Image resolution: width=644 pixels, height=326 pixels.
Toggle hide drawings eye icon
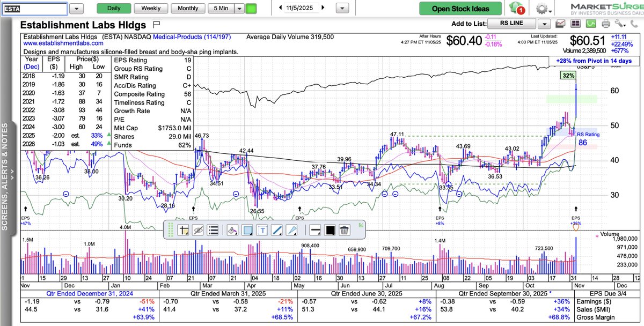point(198,231)
